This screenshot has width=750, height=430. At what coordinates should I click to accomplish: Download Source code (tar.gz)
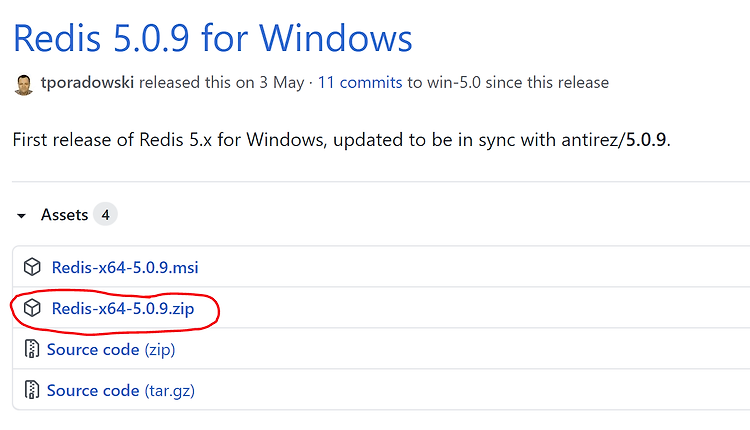[x=121, y=391]
